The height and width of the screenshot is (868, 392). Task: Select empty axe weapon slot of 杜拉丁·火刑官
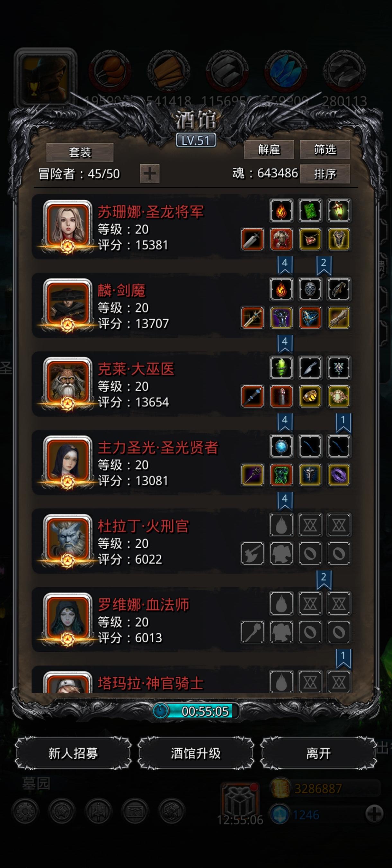[253, 553]
